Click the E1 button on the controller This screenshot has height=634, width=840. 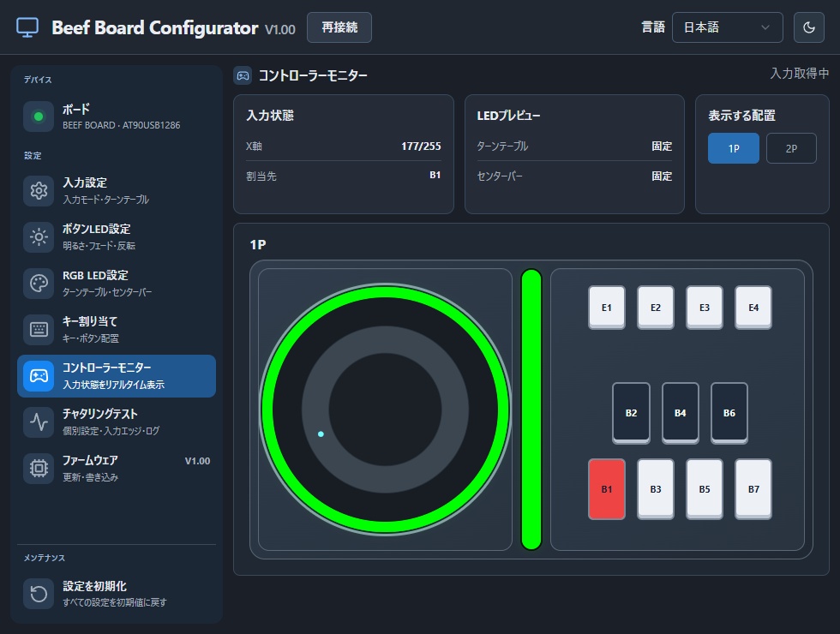(x=607, y=308)
